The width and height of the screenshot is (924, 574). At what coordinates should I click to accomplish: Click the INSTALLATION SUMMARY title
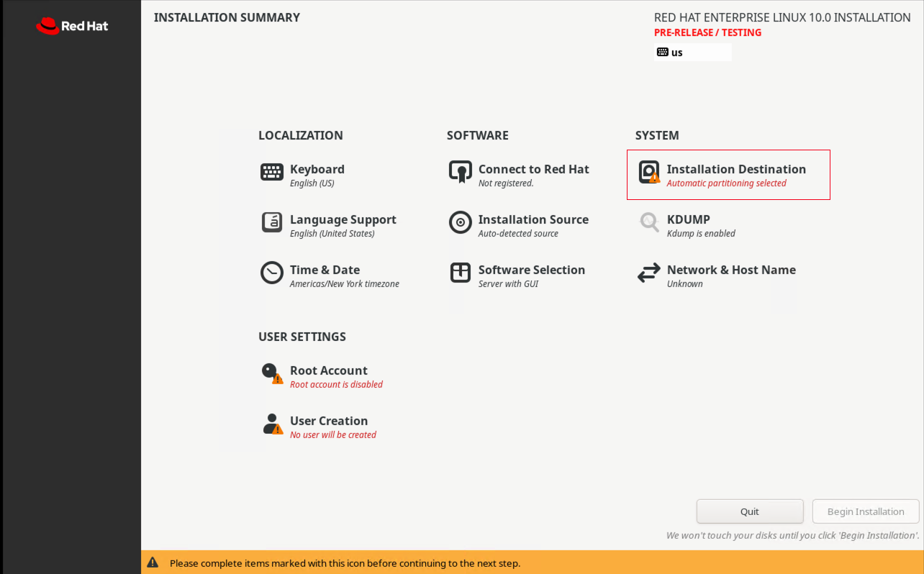click(x=227, y=17)
